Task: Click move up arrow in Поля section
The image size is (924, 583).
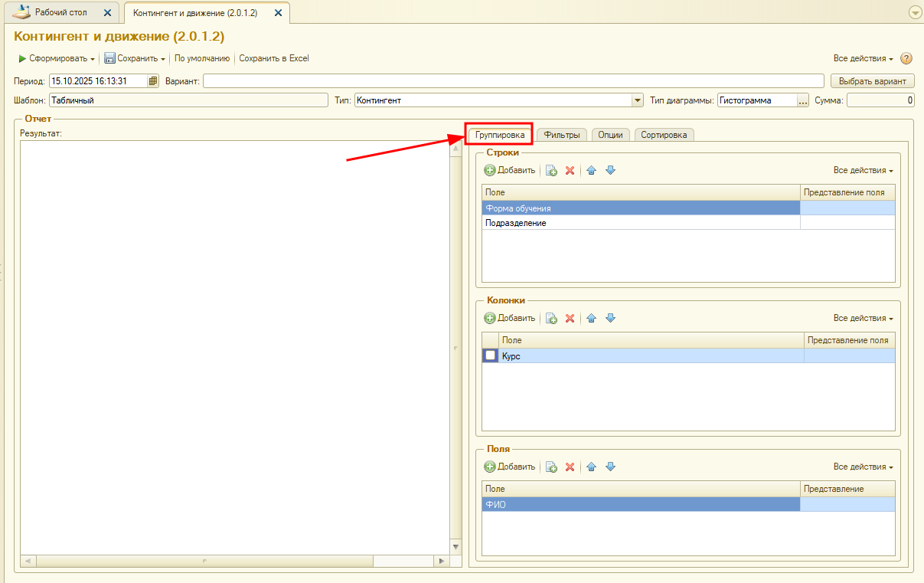Action: click(x=591, y=467)
